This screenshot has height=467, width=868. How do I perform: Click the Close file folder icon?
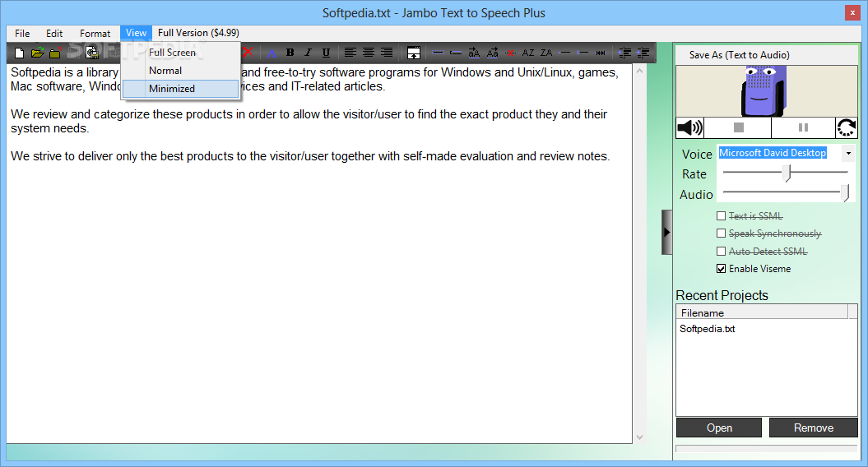(x=55, y=53)
